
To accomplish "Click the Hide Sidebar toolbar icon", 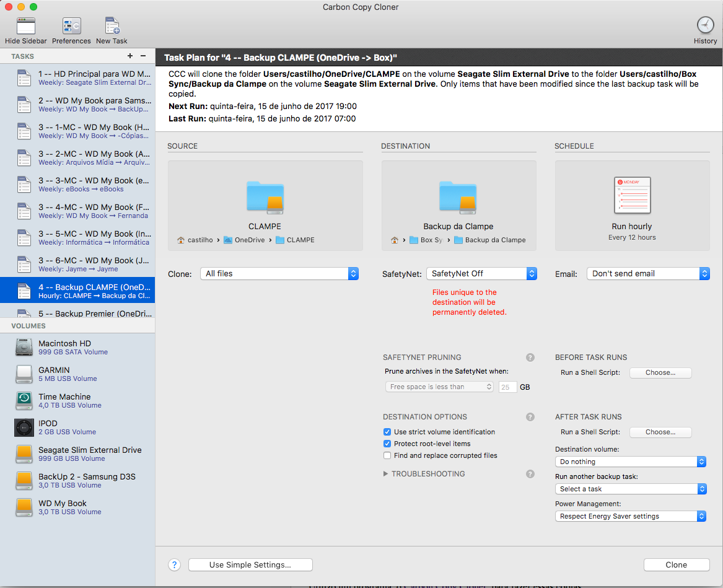I will coord(25,26).
